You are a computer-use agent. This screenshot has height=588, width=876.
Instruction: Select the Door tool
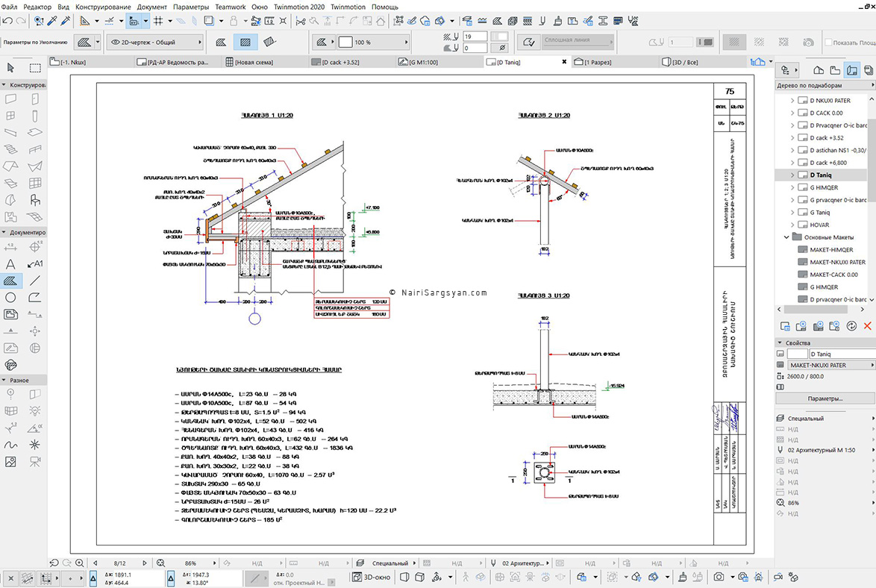coord(35,99)
